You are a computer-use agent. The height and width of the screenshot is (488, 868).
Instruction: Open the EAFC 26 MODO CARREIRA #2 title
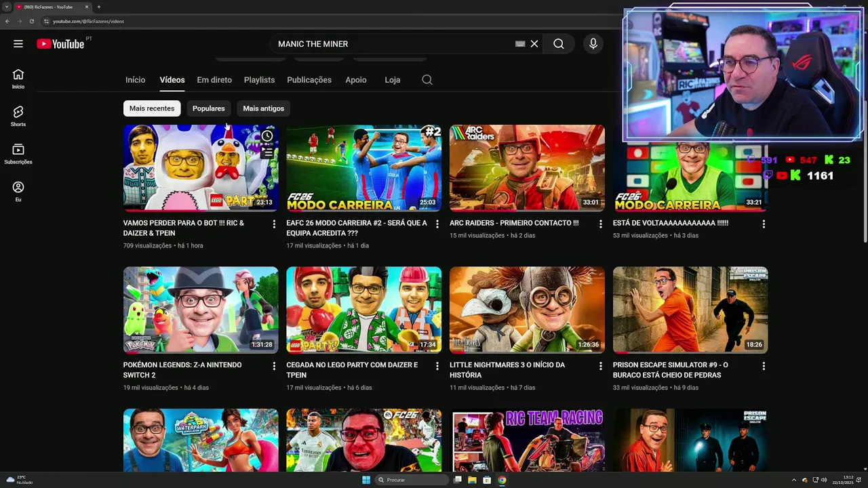pos(357,228)
